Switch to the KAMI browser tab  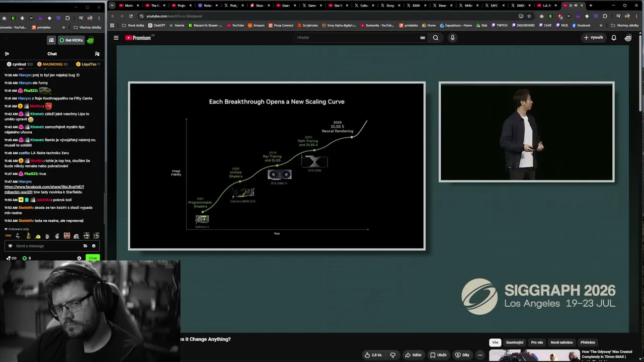pos(416,6)
